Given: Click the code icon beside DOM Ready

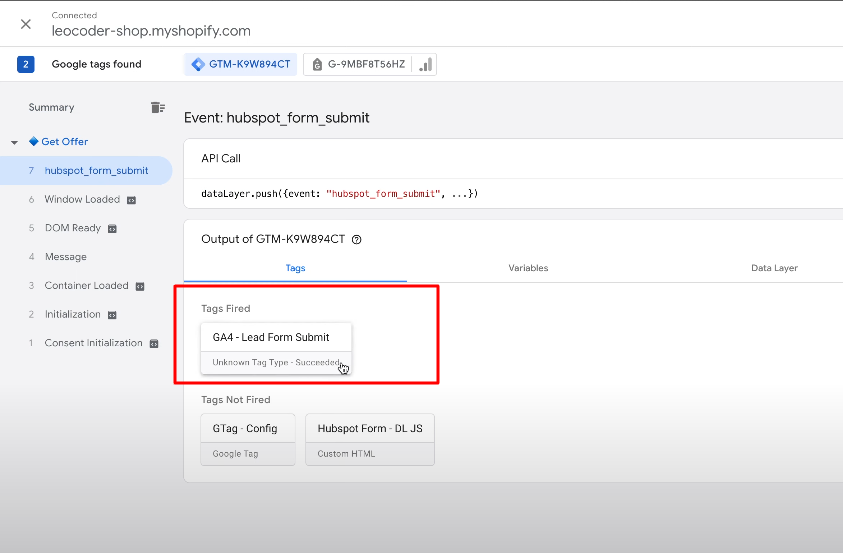Looking at the screenshot, I should coord(112,228).
